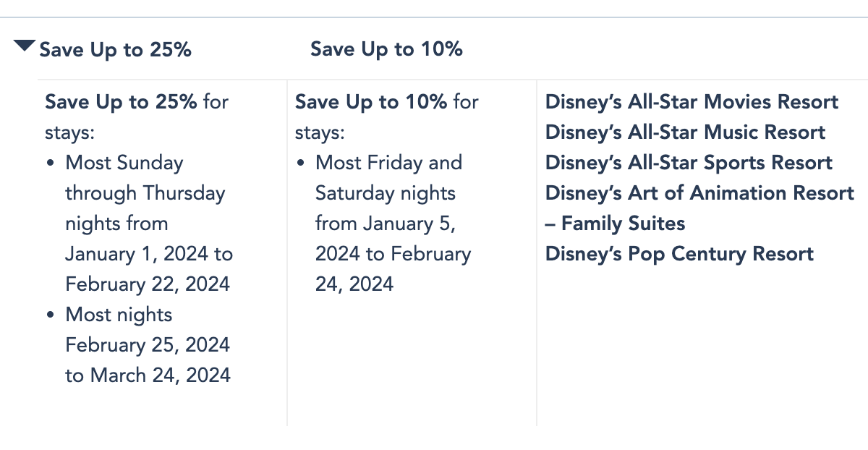
Task: Click 2024 to February text in 10% column
Action: pyautogui.click(x=393, y=254)
